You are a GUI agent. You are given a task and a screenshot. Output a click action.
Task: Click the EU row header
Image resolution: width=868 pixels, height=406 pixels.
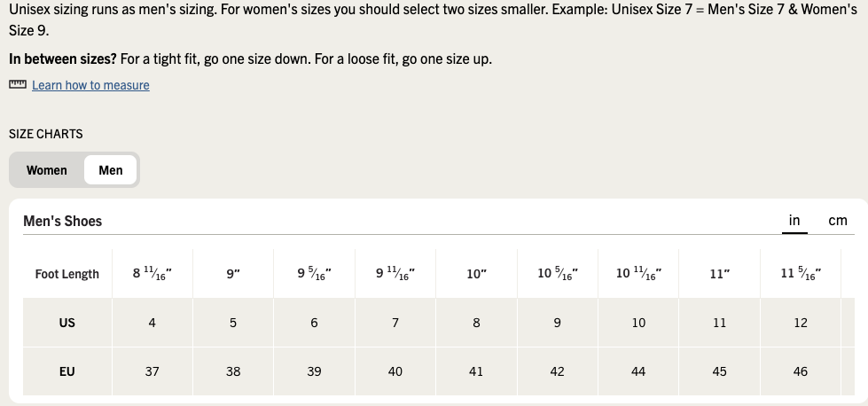67,371
